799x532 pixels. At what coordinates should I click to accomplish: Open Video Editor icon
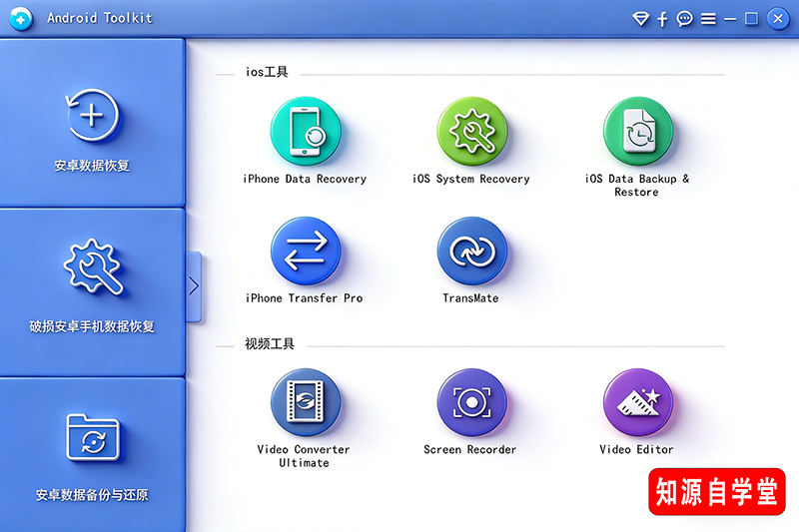(x=638, y=402)
